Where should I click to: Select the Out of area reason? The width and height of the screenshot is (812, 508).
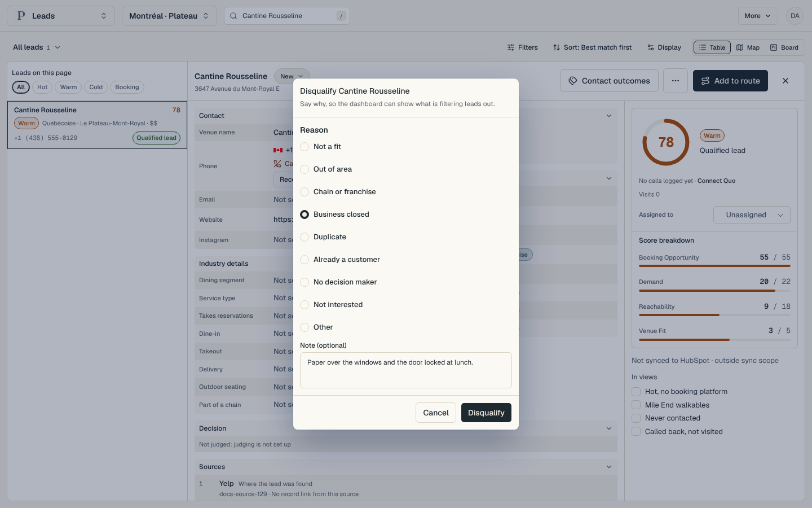(304, 169)
